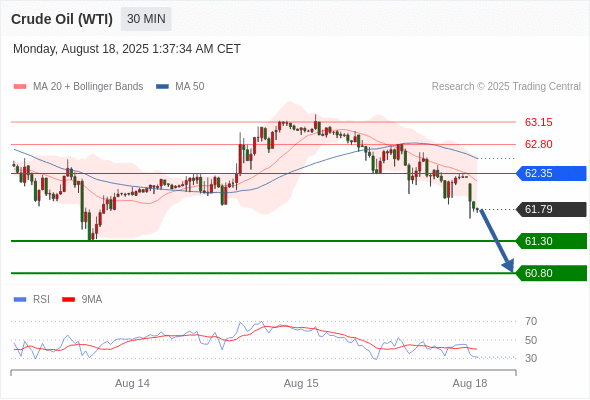Click the blue RSI legend swatch

point(20,300)
